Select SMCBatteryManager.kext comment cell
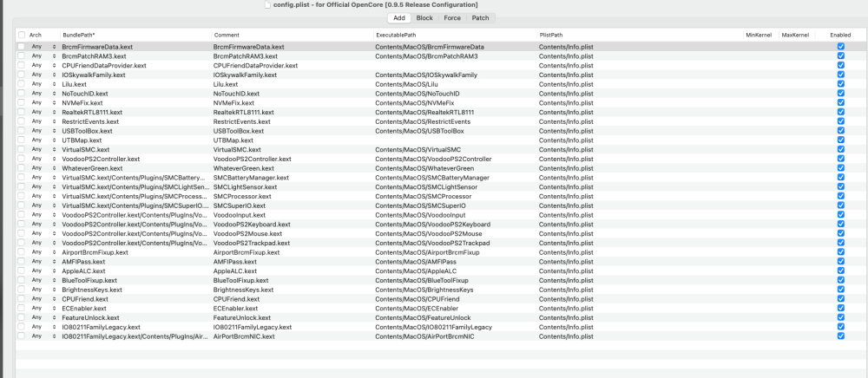 point(251,178)
